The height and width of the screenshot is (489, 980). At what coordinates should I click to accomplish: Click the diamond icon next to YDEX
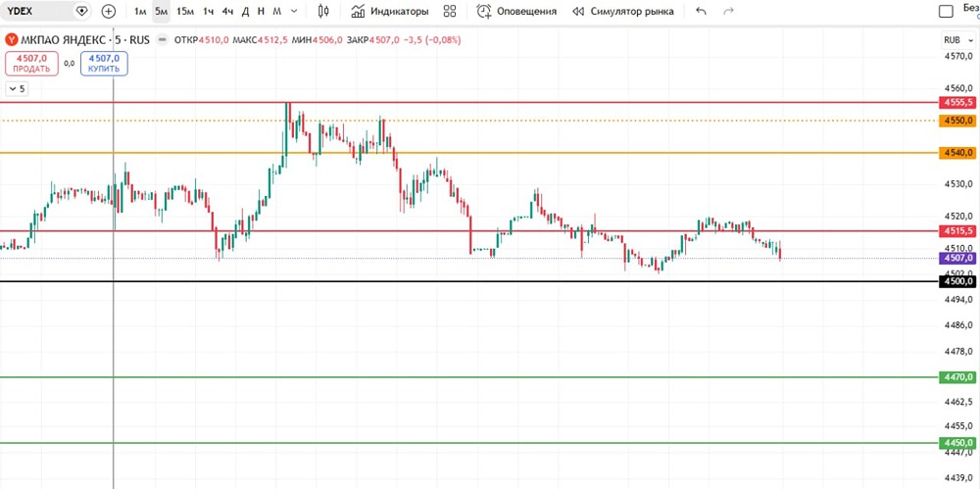click(81, 11)
